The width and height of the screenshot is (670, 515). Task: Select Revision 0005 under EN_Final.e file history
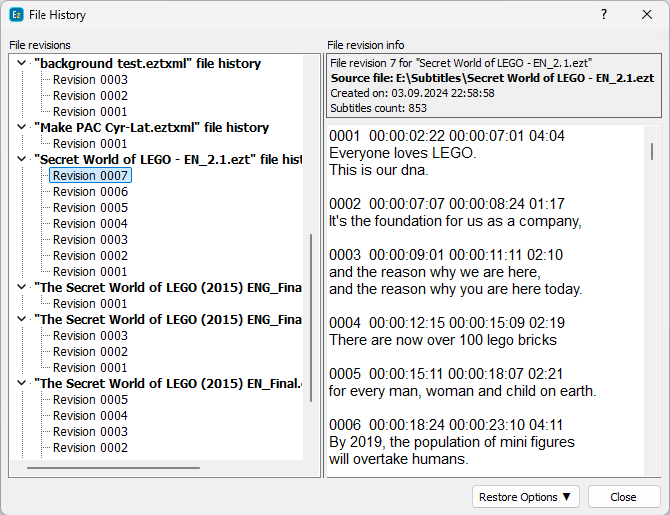click(x=90, y=400)
